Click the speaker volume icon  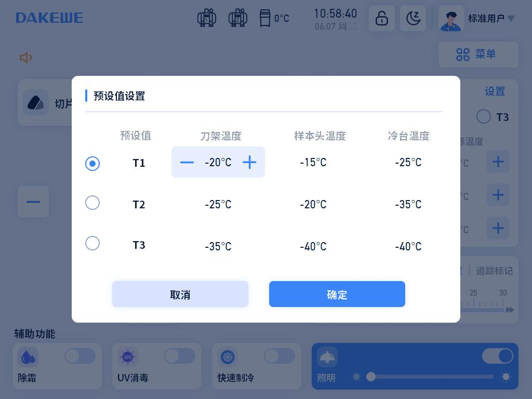pyautogui.click(x=25, y=58)
